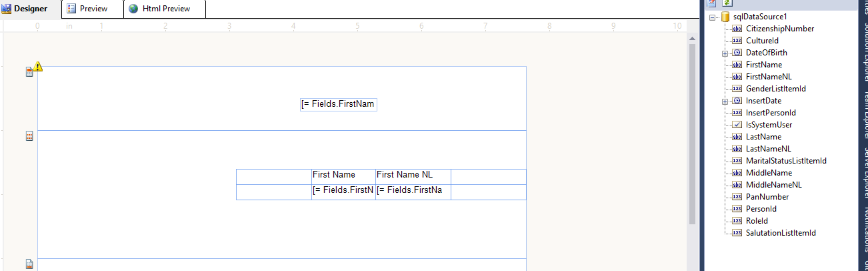Click the data explorer panel's first toolbar icon
This screenshot has width=868, height=271.
point(711,3)
